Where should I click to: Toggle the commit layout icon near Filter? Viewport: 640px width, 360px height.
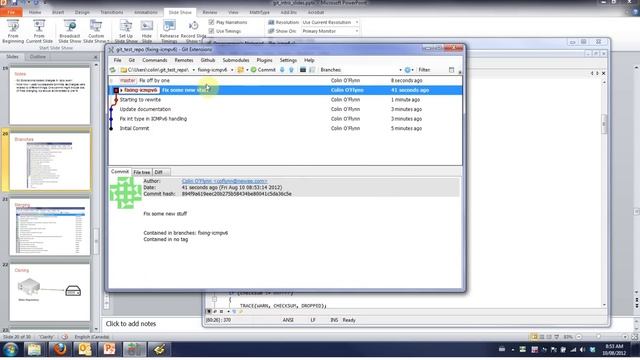point(451,70)
